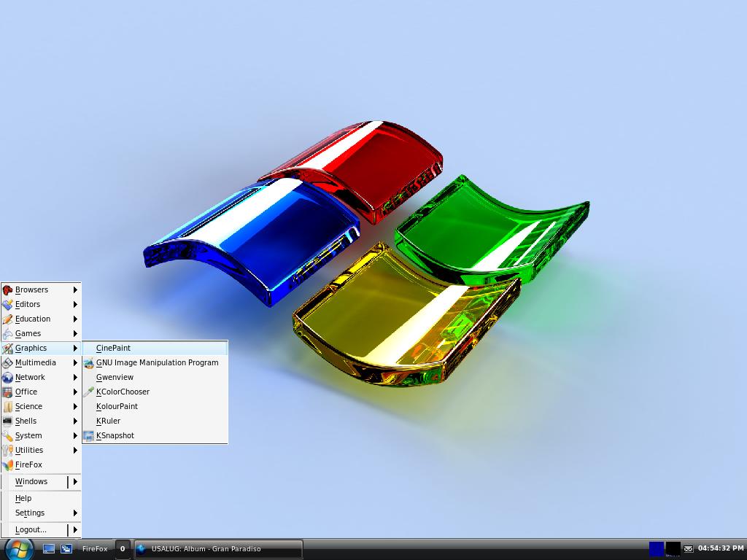Open the arrow beside the Logout... entry
Image resolution: width=747 pixels, height=560 pixels.
point(75,529)
